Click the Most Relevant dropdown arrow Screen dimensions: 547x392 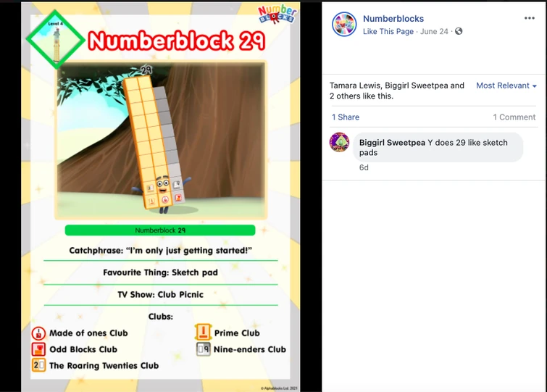[535, 86]
